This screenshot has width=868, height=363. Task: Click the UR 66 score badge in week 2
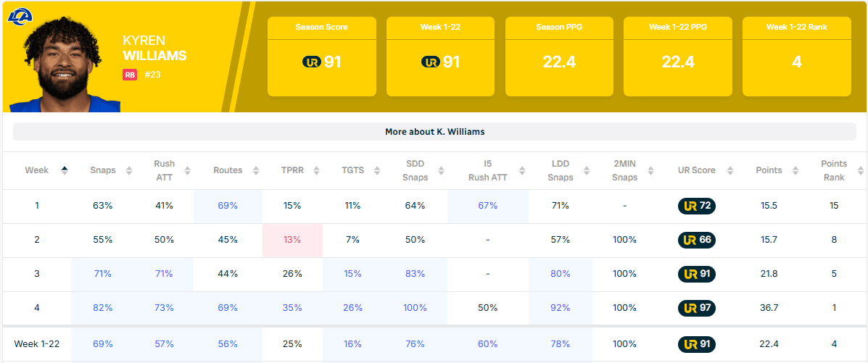pos(696,240)
